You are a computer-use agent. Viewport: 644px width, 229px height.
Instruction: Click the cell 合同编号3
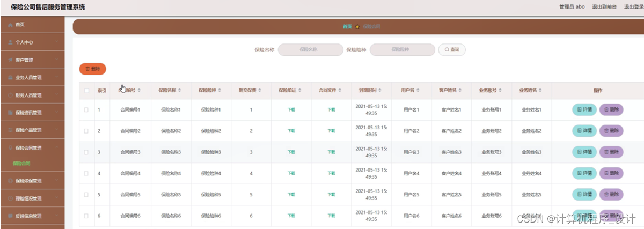[130, 152]
